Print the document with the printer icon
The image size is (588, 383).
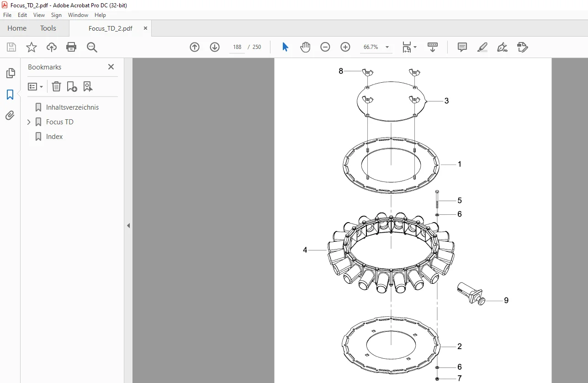(x=71, y=47)
